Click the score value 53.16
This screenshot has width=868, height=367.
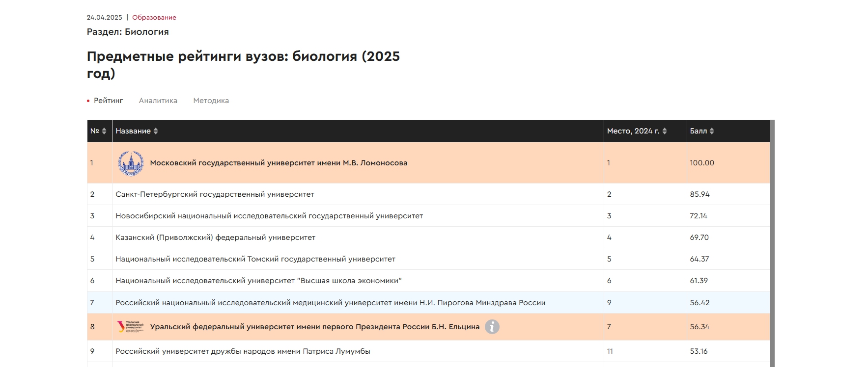coord(699,351)
